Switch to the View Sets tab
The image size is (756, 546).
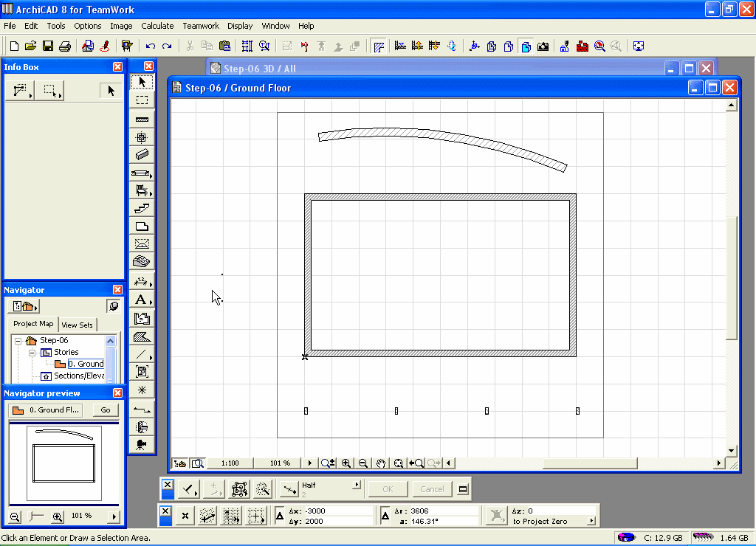tap(78, 325)
